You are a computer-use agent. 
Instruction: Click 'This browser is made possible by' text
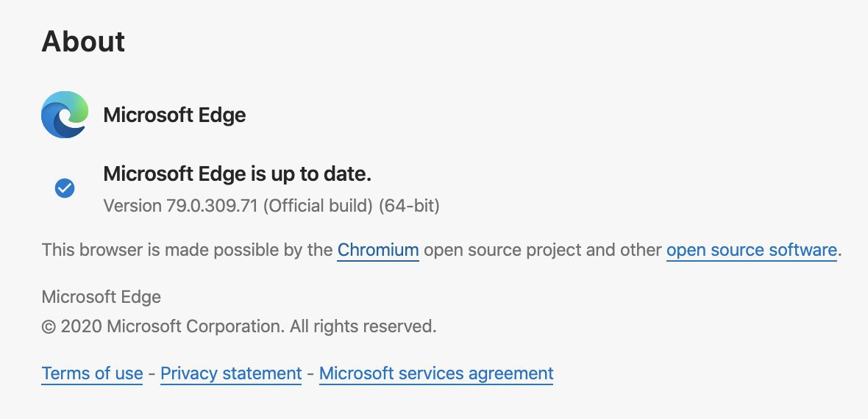(187, 250)
